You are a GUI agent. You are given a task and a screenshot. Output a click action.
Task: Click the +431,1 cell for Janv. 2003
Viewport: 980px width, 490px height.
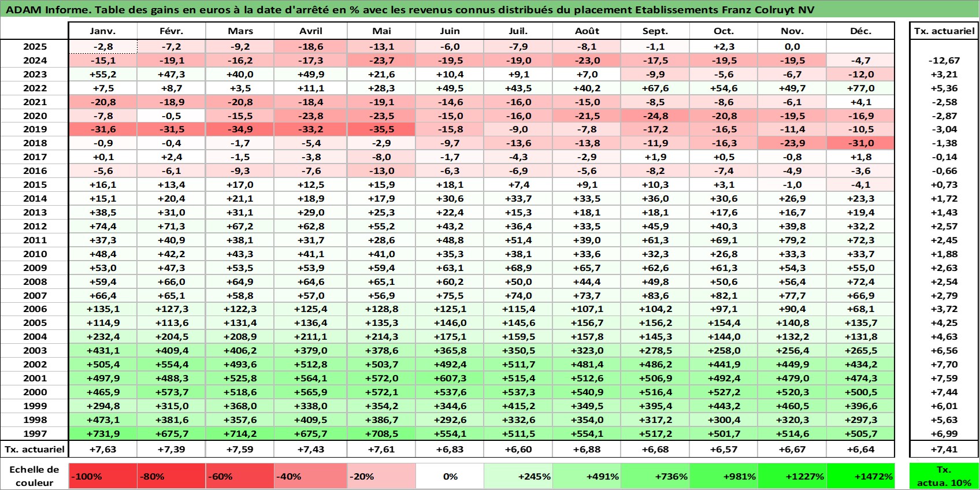point(103,351)
